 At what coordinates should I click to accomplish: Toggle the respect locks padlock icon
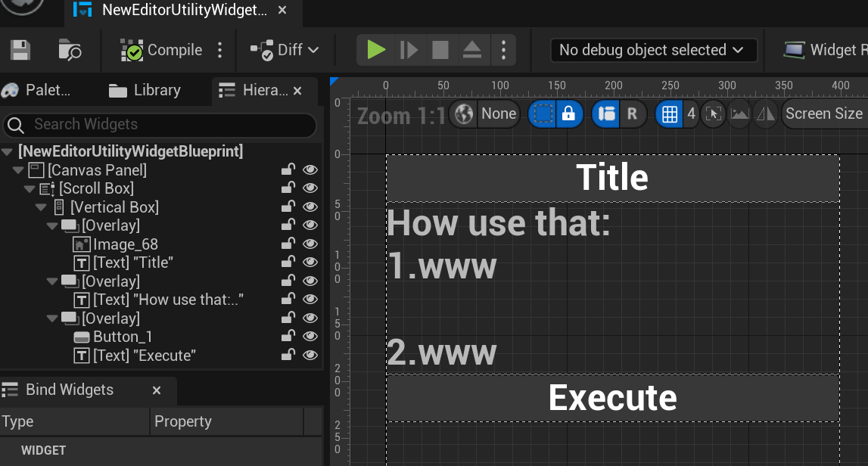(x=568, y=114)
